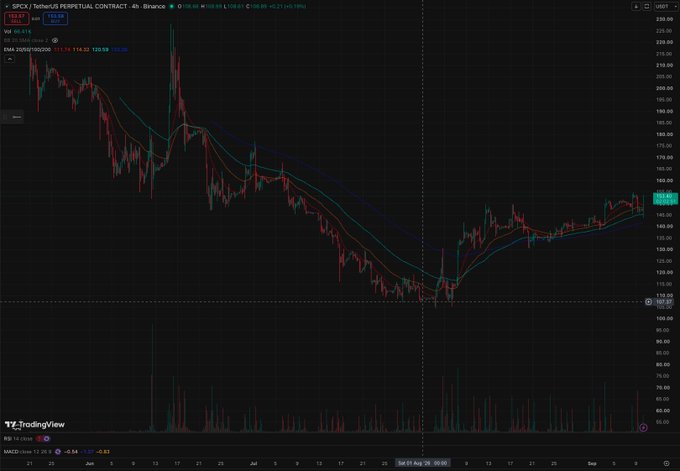This screenshot has height=471, width=680.
Task: Click the green 153.40 current price label
Action: (x=665, y=199)
